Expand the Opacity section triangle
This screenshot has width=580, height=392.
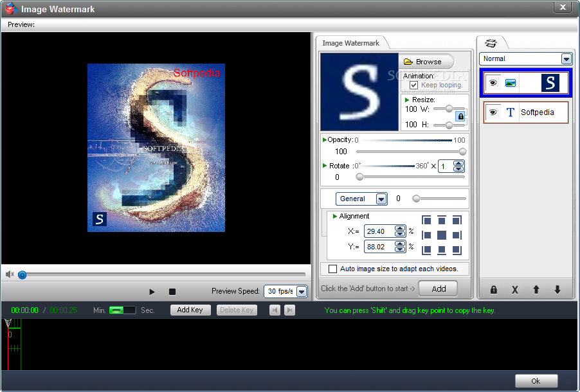(324, 139)
